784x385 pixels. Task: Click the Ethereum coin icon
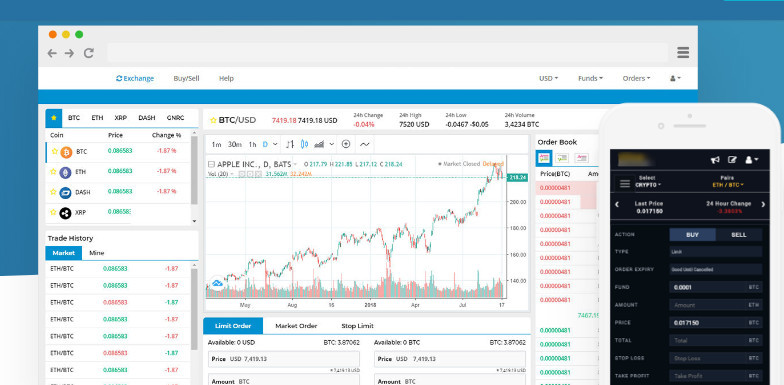(66, 172)
